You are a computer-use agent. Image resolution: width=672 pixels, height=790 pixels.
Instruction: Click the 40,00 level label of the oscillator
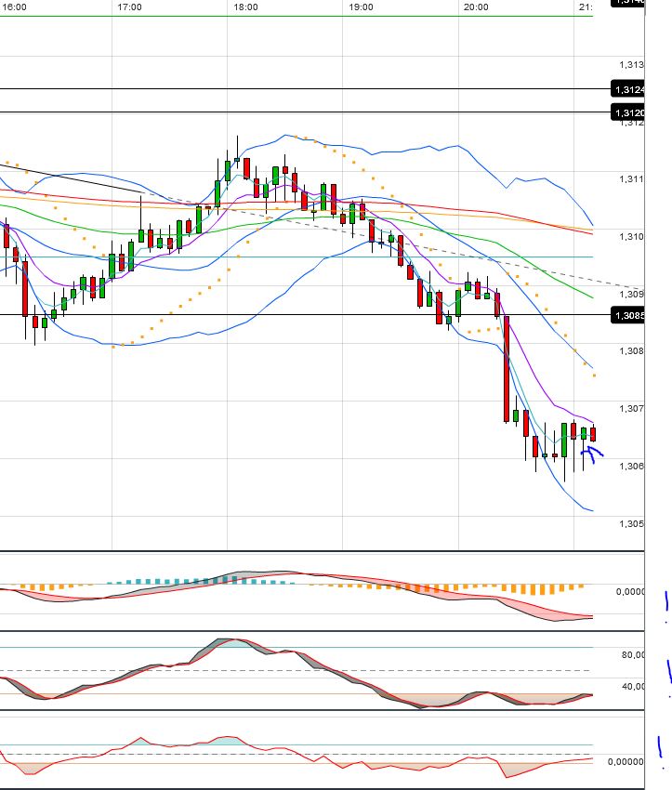633,686
